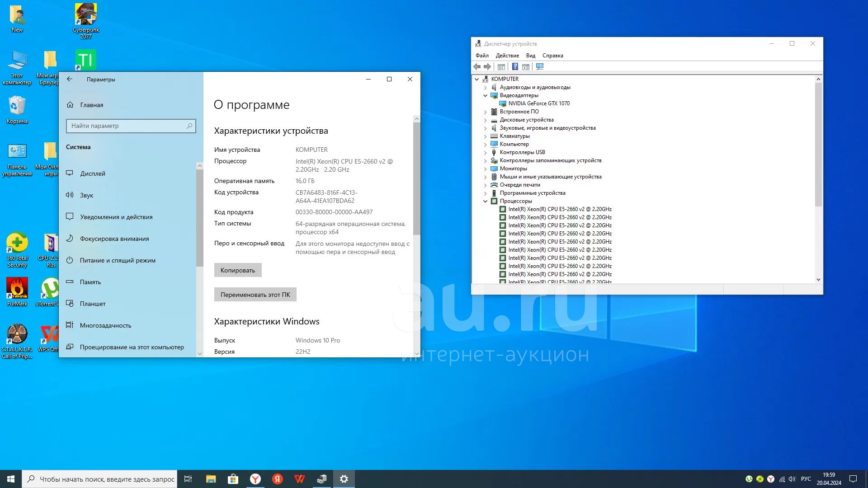Open Уведомления и действия section
Screen dimensions: 868x488
[x=128, y=217]
